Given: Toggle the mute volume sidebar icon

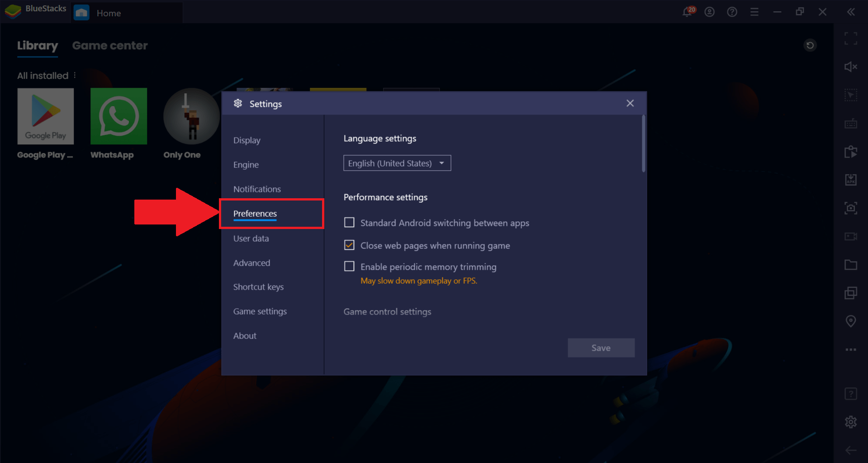Looking at the screenshot, I should click(x=851, y=67).
